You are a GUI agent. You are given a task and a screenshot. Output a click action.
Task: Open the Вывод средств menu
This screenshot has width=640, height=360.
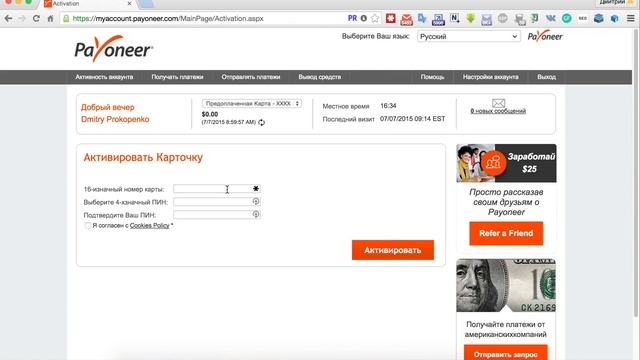click(x=320, y=77)
